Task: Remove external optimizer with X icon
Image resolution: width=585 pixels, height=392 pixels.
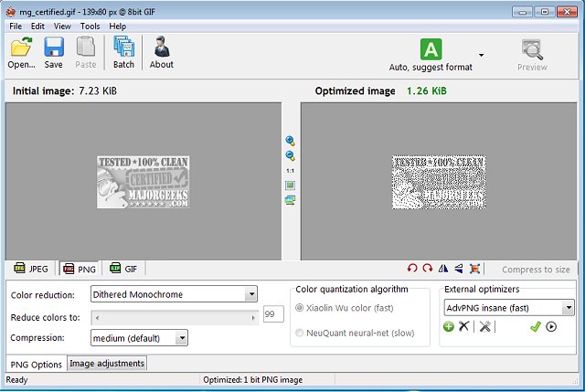Action: coord(463,326)
